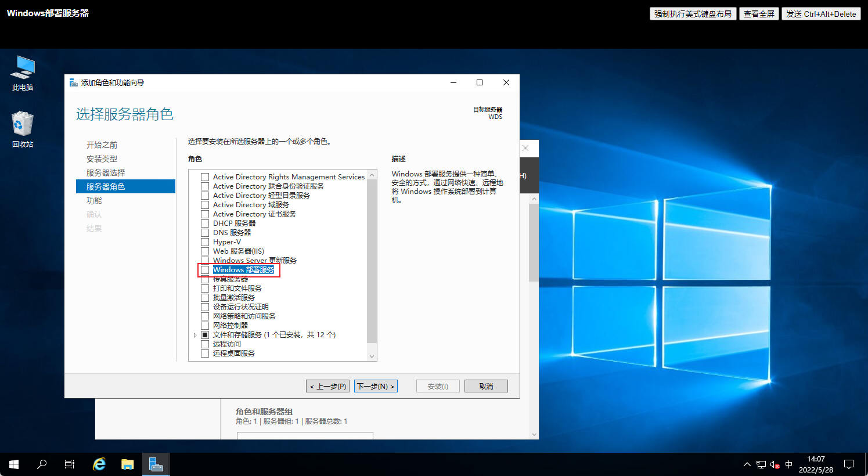
Task: Click 取消 button
Action: pyautogui.click(x=486, y=386)
